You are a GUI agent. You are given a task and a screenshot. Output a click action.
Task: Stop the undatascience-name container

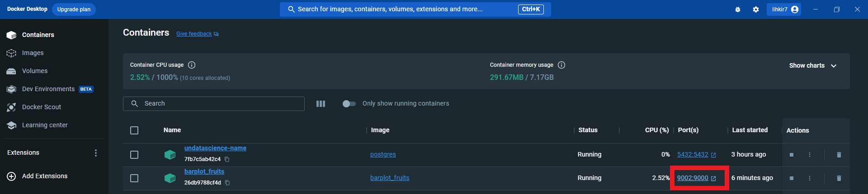click(x=792, y=155)
